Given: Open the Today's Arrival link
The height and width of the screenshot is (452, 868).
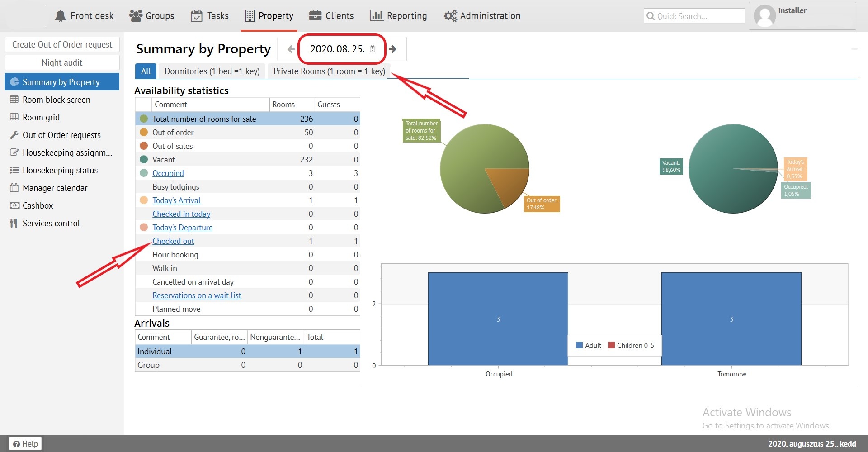Looking at the screenshot, I should coord(176,200).
